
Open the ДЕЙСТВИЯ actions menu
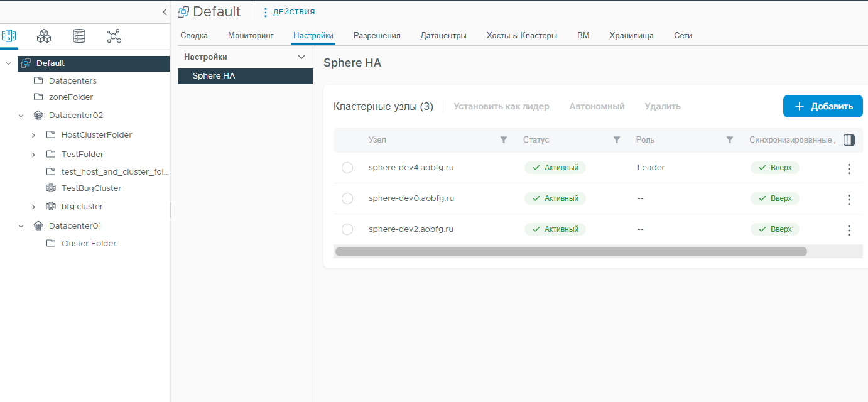[289, 12]
